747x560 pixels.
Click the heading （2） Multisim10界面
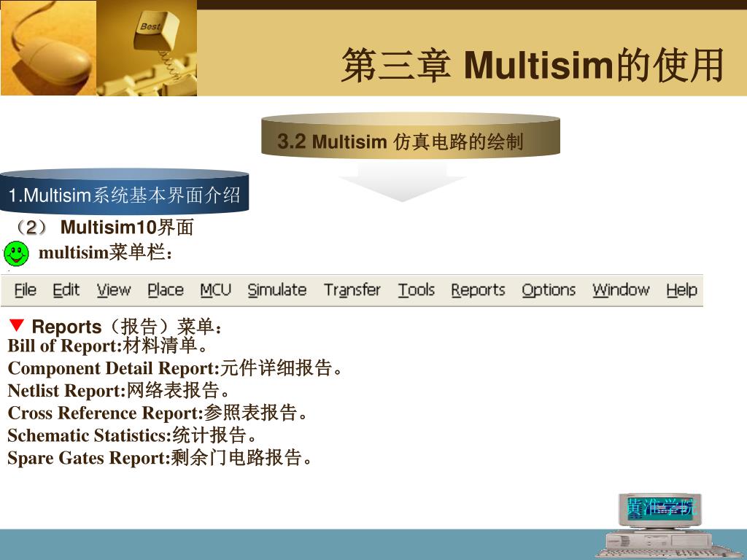pos(102,227)
